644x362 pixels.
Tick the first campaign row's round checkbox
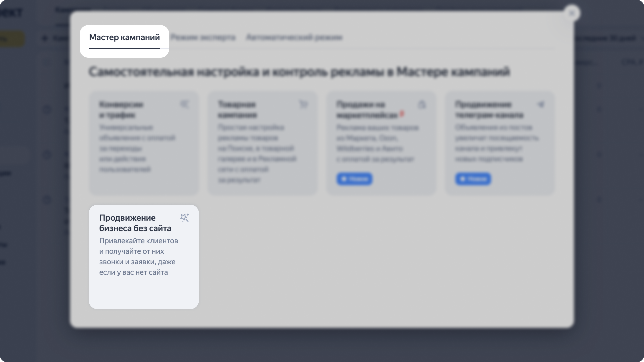click(47, 109)
